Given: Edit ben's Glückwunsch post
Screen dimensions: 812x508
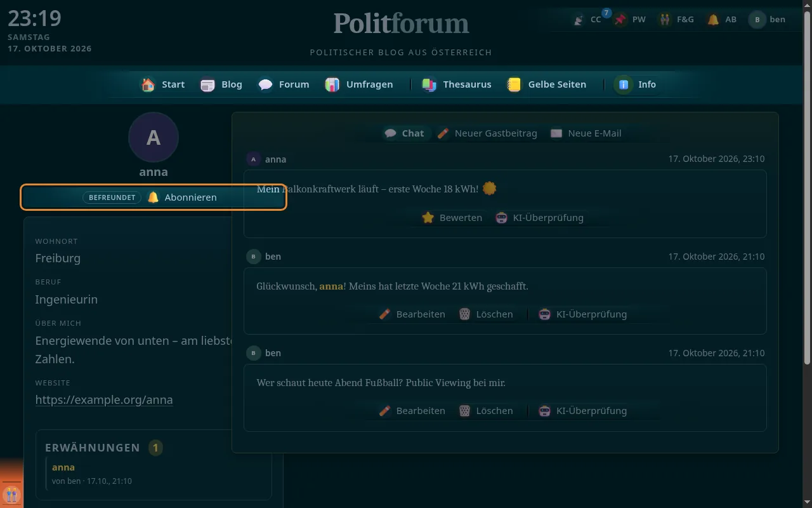Looking at the screenshot, I should [x=412, y=314].
